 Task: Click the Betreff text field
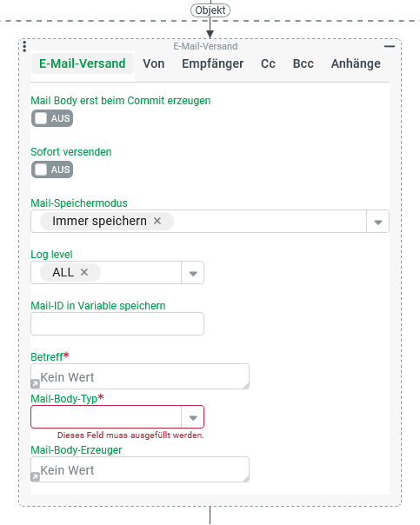140,376
